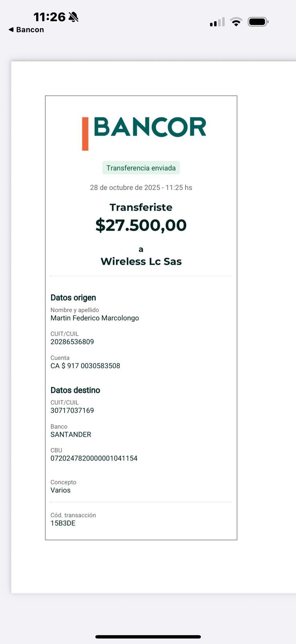Tap the back arrow to Bancon
The height and width of the screenshot is (644, 296).
(x=11, y=29)
